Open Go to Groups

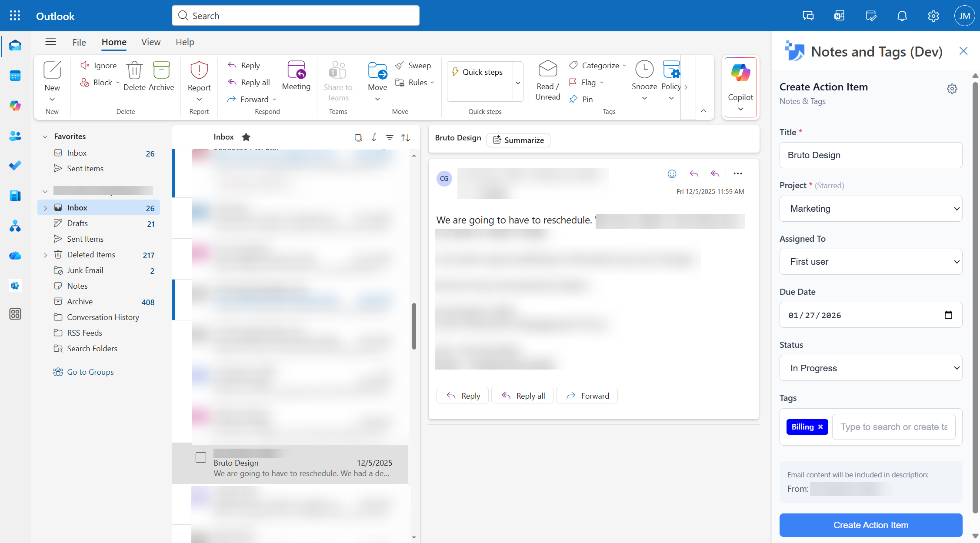pos(90,372)
